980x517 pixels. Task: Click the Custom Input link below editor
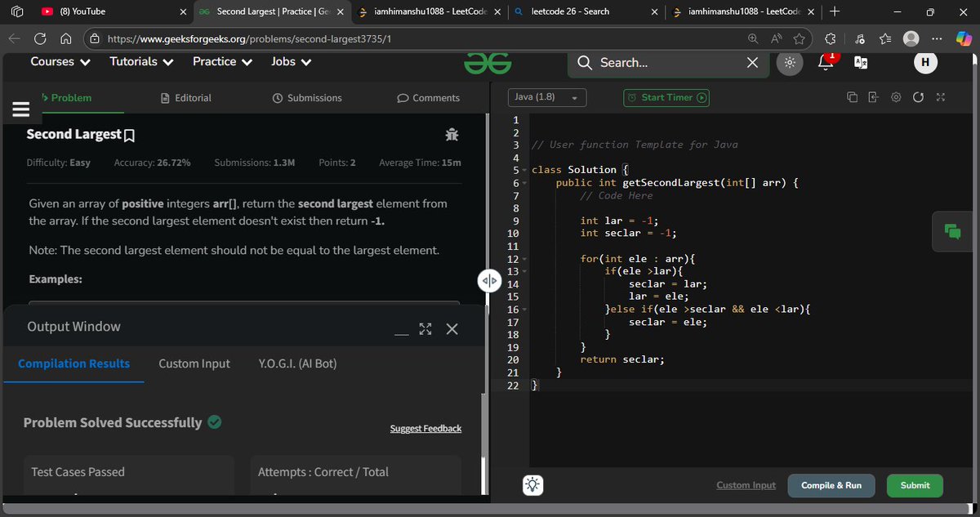pos(746,485)
